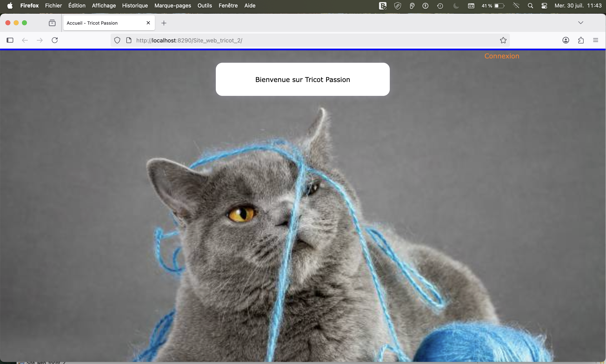606x364 pixels.
Task: Open the keyboard shortcuts menu bar icon
Action: (x=471, y=5)
